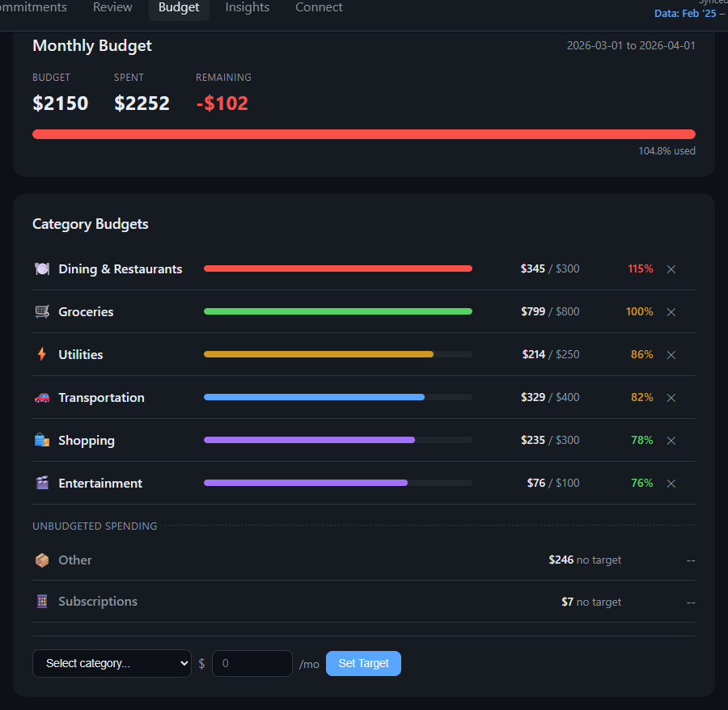Click the monthly target amount input field
This screenshot has width=728, height=710.
[x=252, y=663]
